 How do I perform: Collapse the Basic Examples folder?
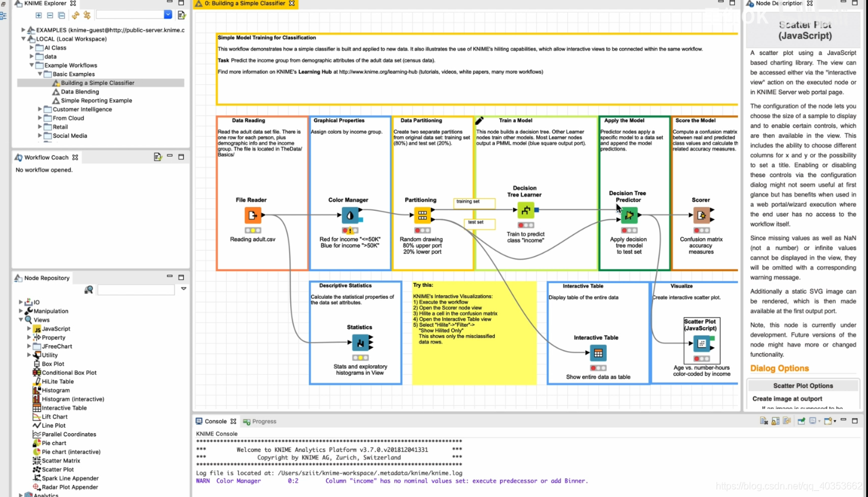pos(40,74)
